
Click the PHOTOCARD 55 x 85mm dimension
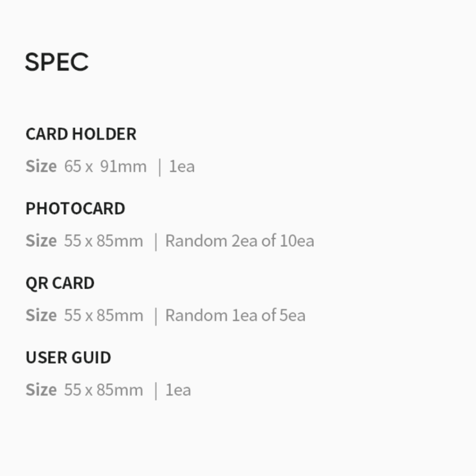[x=103, y=241]
